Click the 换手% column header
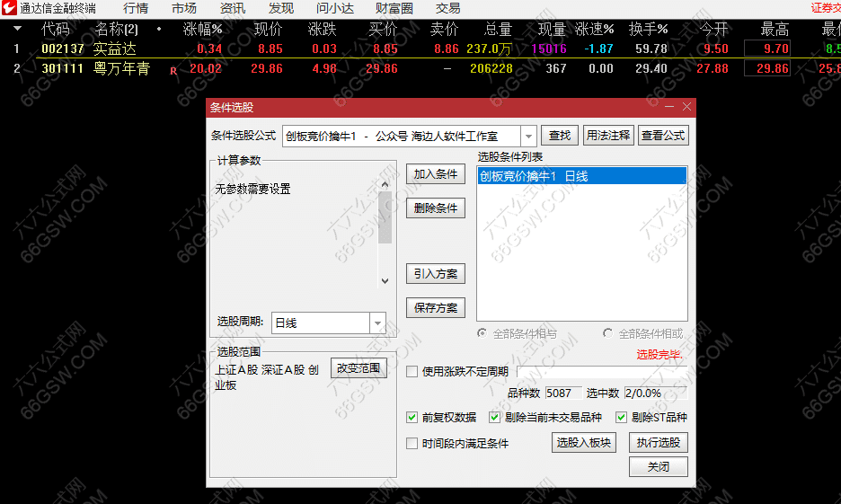This screenshot has width=841, height=504. pos(648,29)
